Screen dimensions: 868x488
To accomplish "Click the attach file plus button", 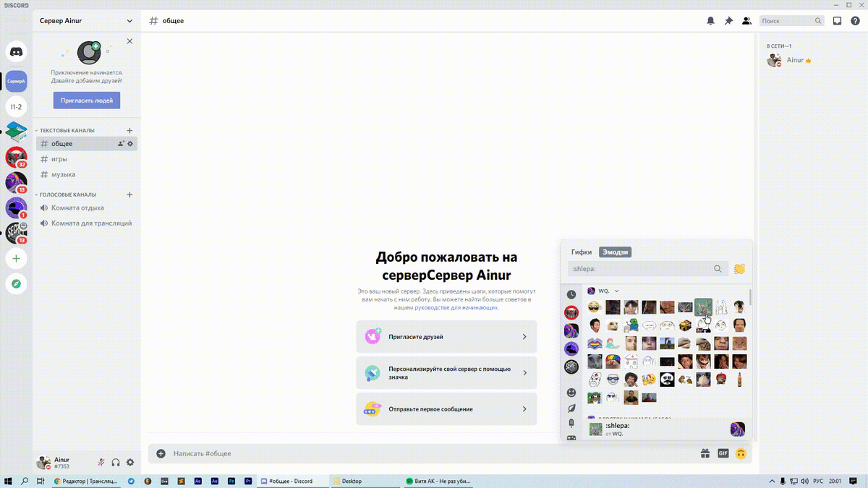I will 161,454.
